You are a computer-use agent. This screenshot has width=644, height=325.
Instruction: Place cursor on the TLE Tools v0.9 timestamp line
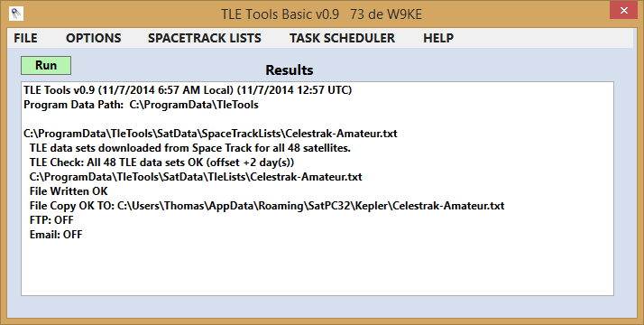click(x=188, y=90)
